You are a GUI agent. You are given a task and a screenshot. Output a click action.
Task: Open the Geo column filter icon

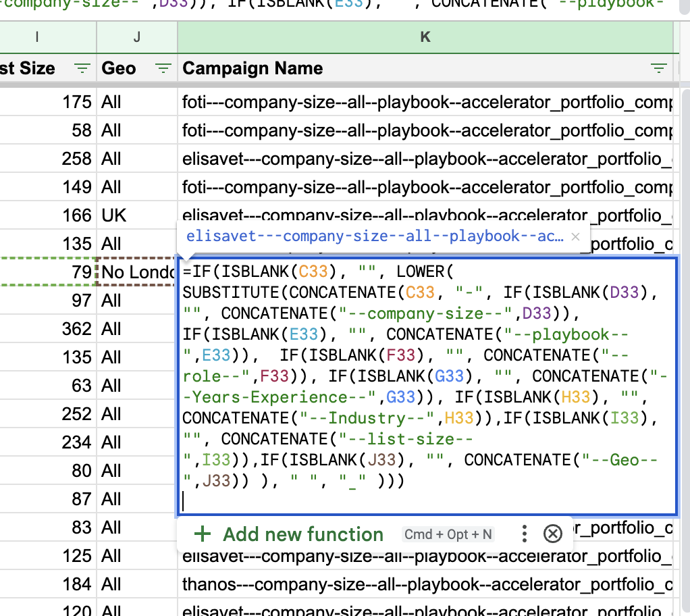(163, 68)
